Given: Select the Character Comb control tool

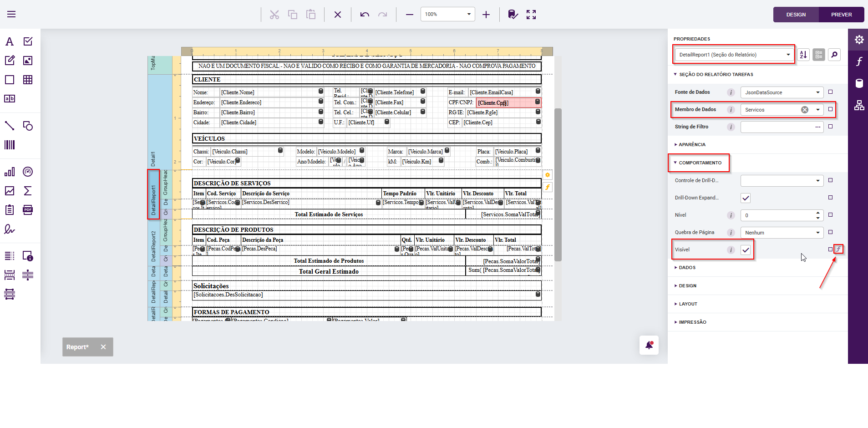Looking at the screenshot, I should click(x=10, y=99).
